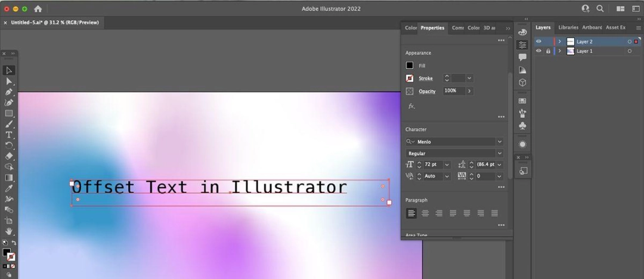This screenshot has height=279, width=644.
Task: Open the Color Guide panel icon
Action: point(522,70)
